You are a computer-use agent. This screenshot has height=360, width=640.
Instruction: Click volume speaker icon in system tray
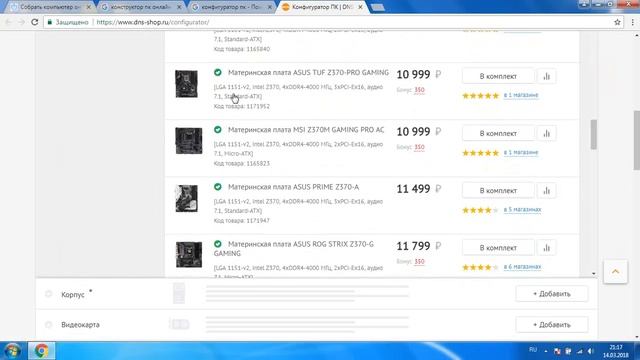(x=591, y=351)
